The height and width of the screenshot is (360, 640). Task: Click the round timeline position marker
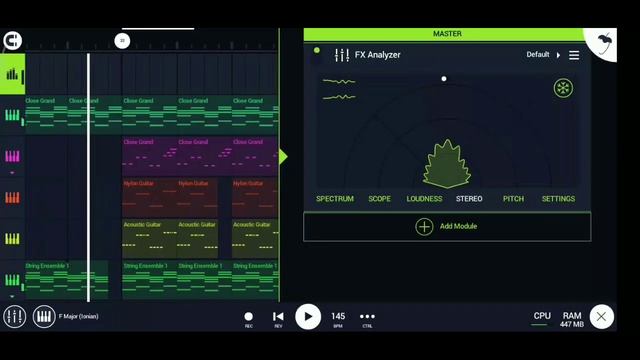[122, 41]
